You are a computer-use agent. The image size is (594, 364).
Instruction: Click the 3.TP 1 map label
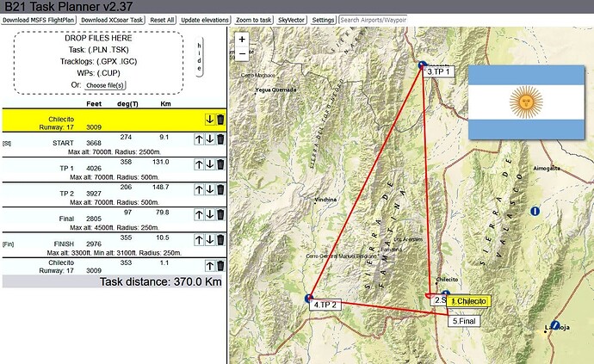coord(439,71)
